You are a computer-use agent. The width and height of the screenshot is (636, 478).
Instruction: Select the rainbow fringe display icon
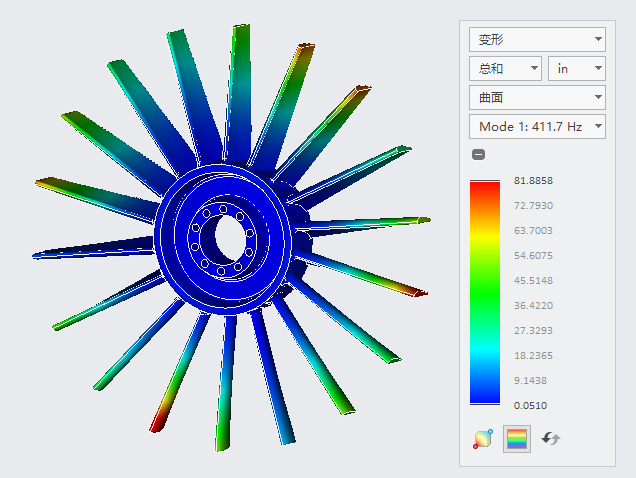pyautogui.click(x=516, y=439)
